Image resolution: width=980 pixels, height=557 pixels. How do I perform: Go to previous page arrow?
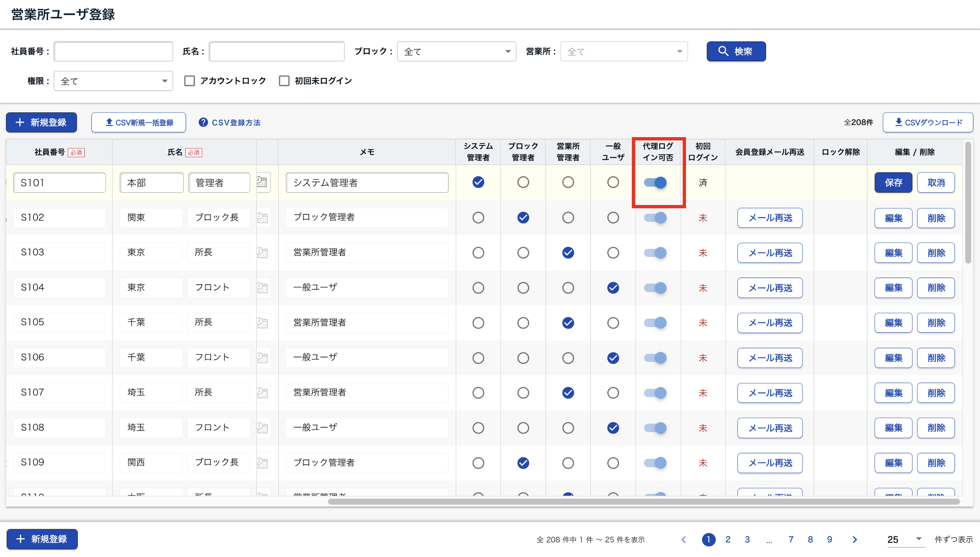684,540
